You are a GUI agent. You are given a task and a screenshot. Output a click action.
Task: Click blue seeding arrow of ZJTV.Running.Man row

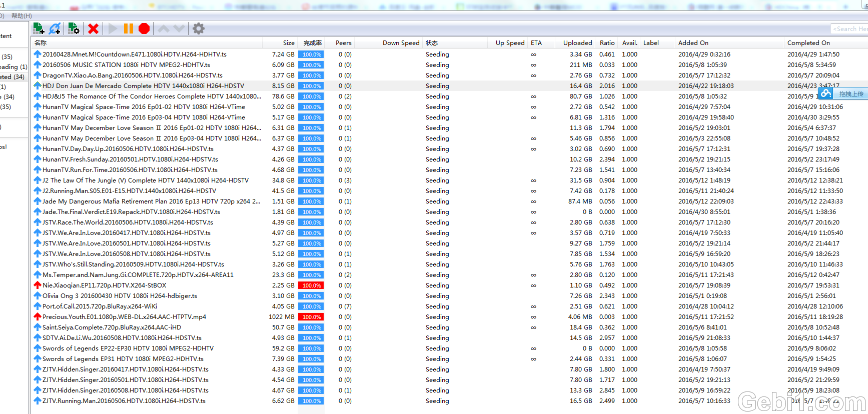click(38, 400)
